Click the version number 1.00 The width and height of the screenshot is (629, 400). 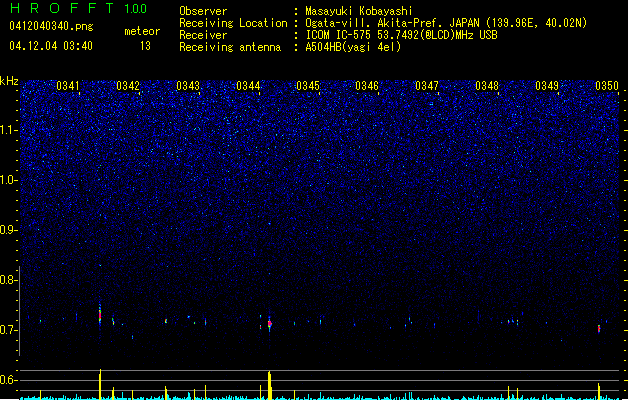(136, 9)
